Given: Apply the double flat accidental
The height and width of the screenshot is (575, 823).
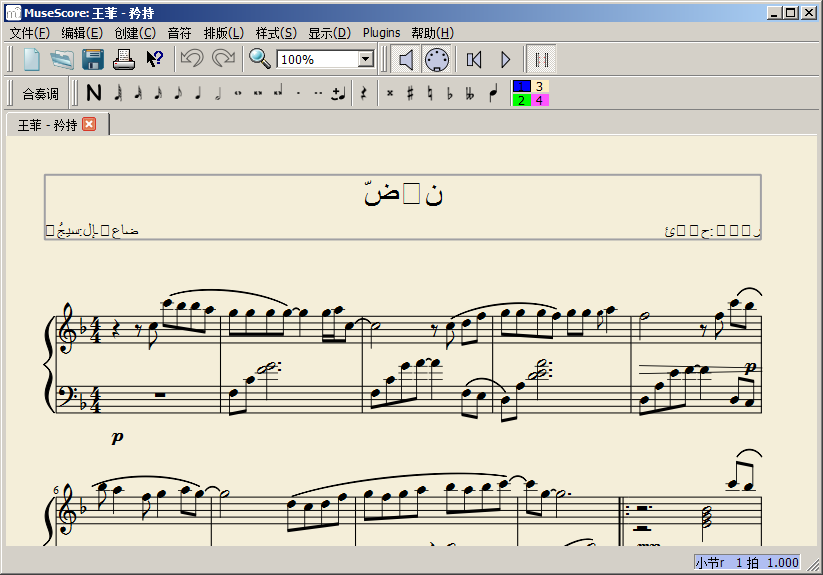Looking at the screenshot, I should pyautogui.click(x=470, y=93).
